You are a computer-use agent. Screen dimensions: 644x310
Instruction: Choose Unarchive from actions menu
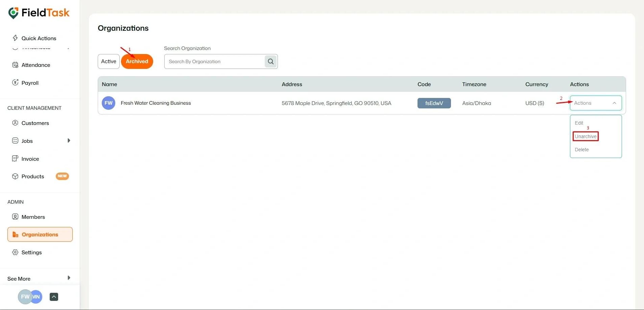(x=586, y=136)
